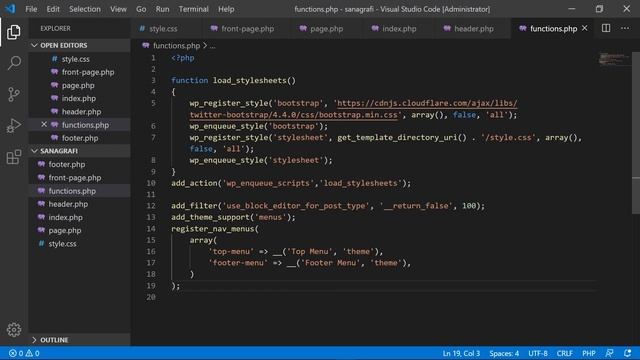This screenshot has width=640, height=360.
Task: Open the Selection menu
Action: click(x=84, y=9)
